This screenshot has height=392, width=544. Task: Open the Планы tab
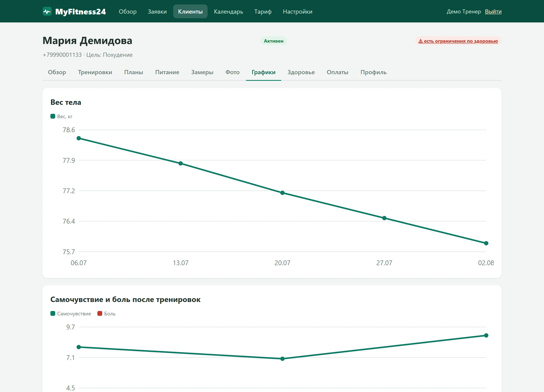click(x=134, y=72)
